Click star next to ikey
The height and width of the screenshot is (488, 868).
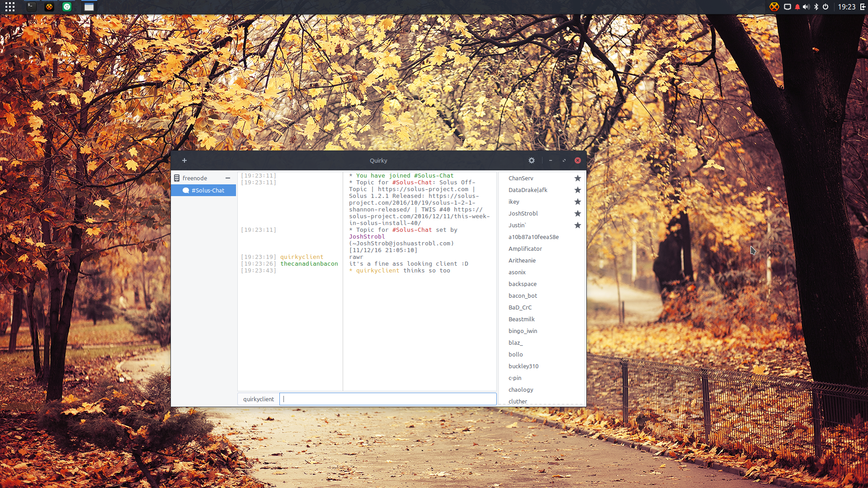tap(577, 202)
